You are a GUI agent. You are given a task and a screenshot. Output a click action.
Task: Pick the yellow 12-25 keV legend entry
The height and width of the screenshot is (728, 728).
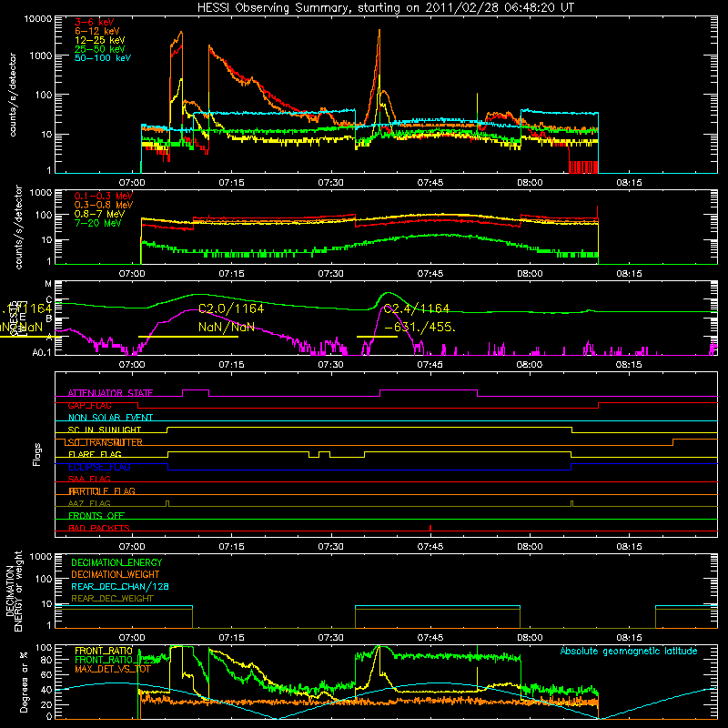pyautogui.click(x=99, y=40)
